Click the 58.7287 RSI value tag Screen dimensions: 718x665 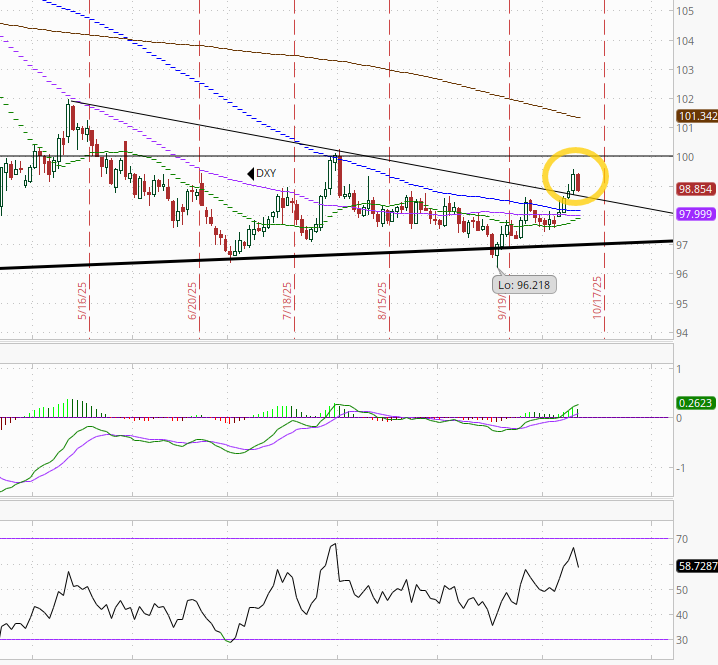coord(697,566)
